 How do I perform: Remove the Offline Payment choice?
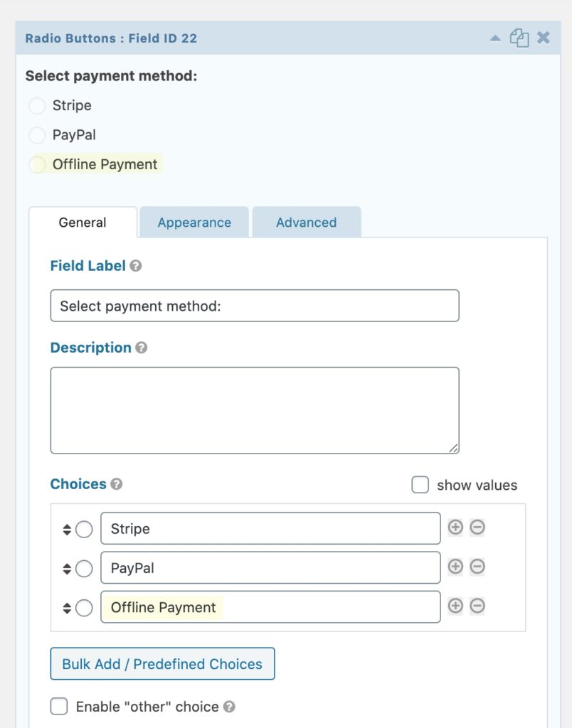[x=477, y=606]
